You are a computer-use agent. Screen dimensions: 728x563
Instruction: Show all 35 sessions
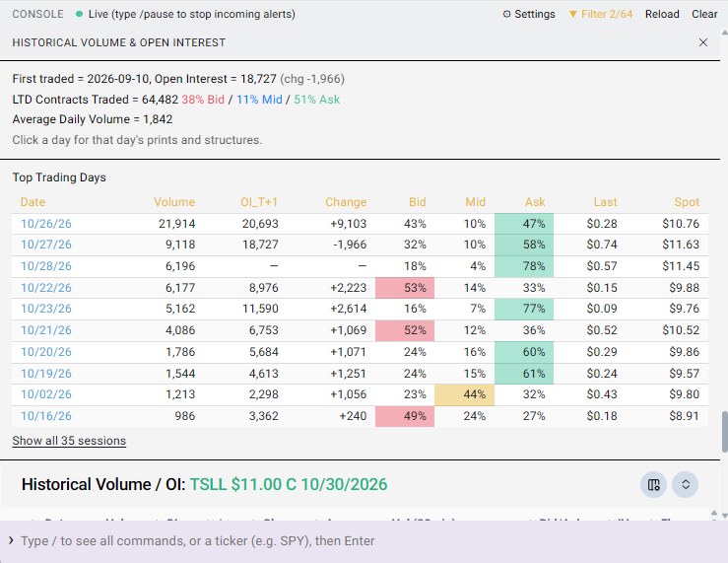click(69, 441)
